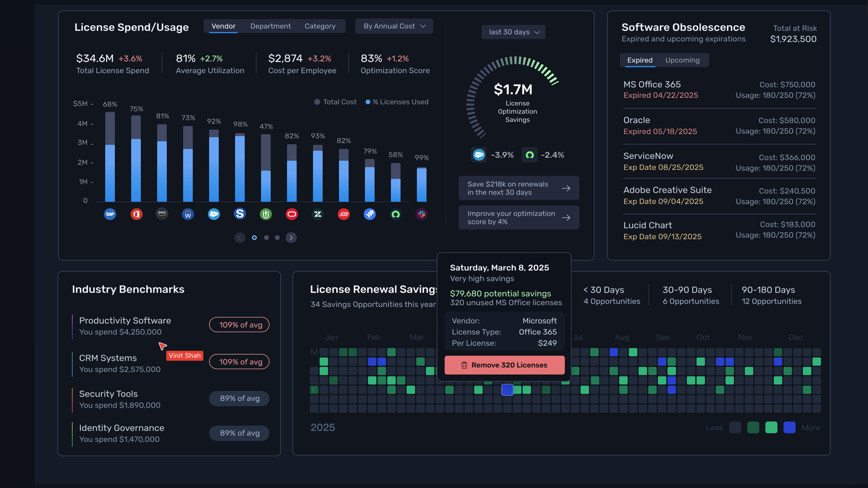Select second chart pagination dot

tap(266, 237)
